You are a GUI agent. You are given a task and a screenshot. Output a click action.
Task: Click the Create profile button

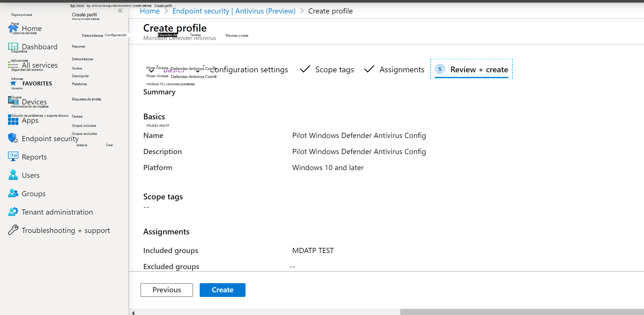pos(222,289)
